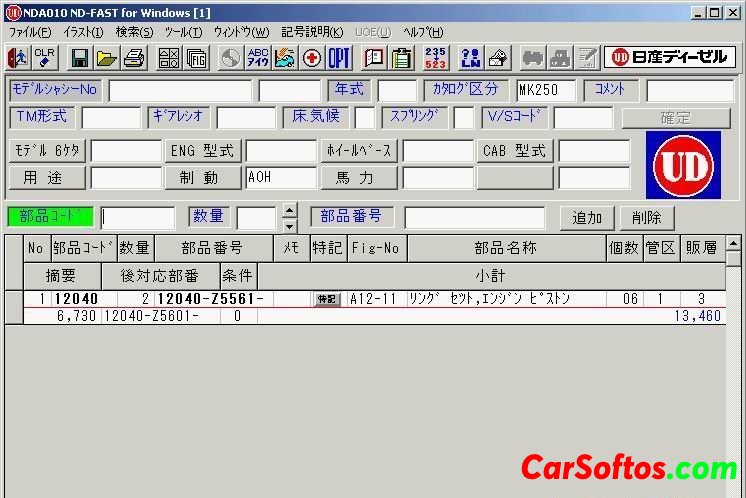746x498 pixels.
Task: Click the blue OPT icon
Action: click(x=339, y=57)
